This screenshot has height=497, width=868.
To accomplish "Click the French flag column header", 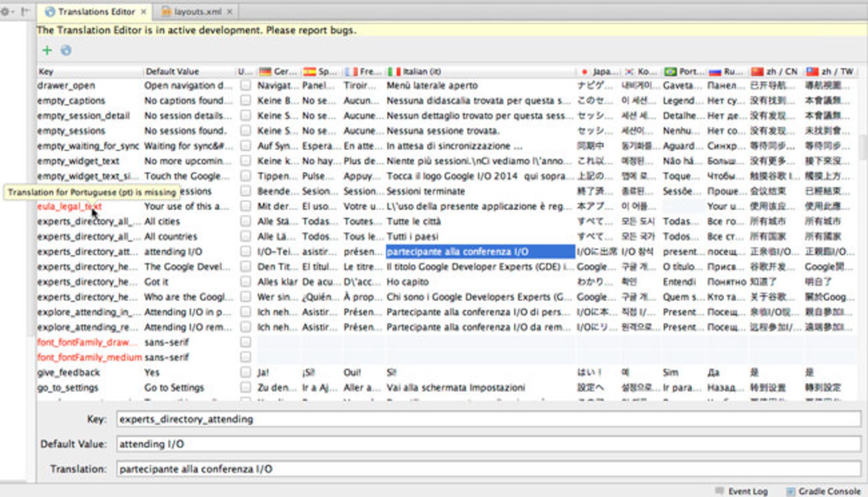I will pyautogui.click(x=363, y=71).
